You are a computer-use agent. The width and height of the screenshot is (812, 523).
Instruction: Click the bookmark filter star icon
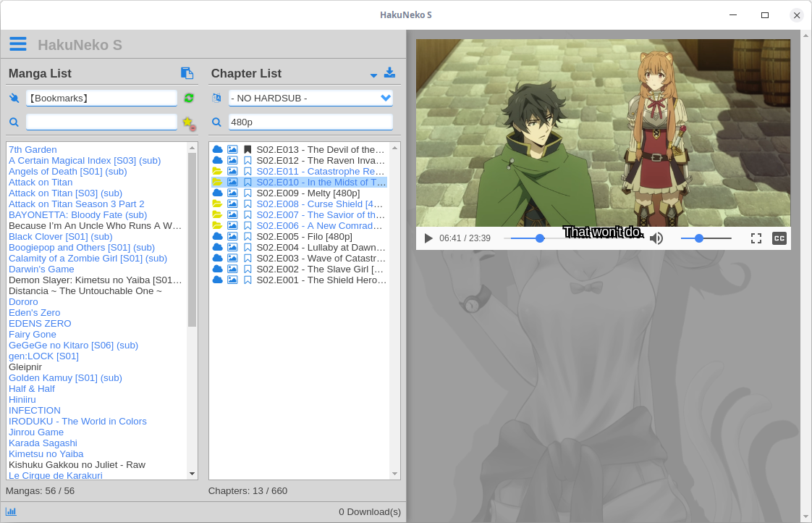tap(187, 122)
